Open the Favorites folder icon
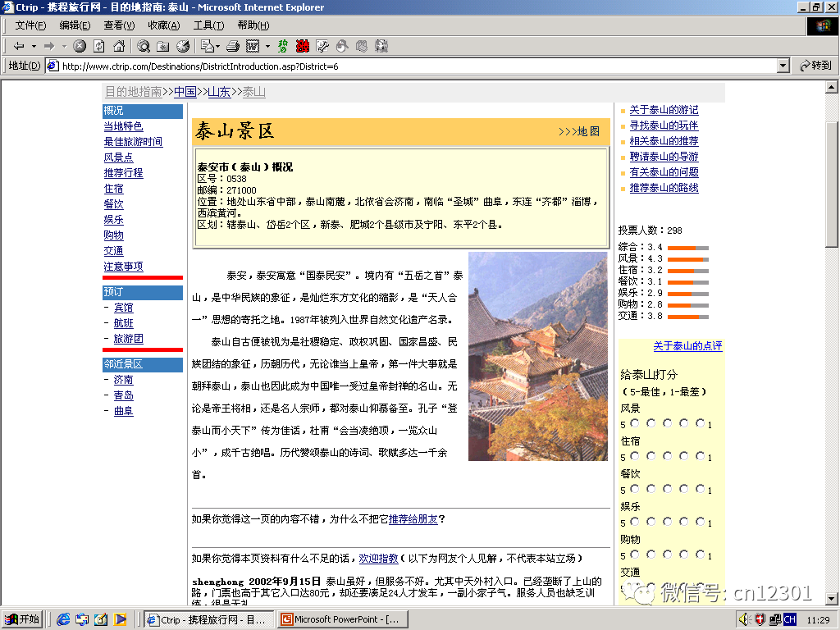Screen dimensions: 840x630 click(163, 46)
